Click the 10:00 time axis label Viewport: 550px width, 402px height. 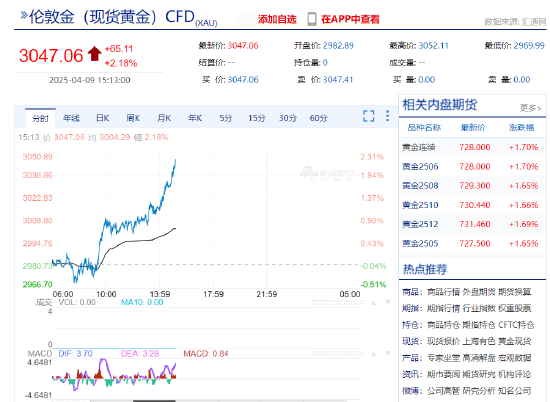[x=106, y=294]
